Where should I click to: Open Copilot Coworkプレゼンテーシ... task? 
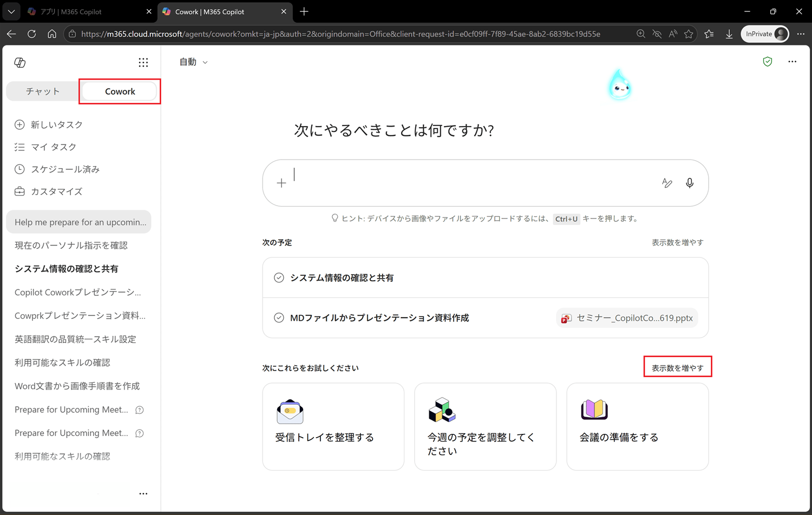(78, 292)
